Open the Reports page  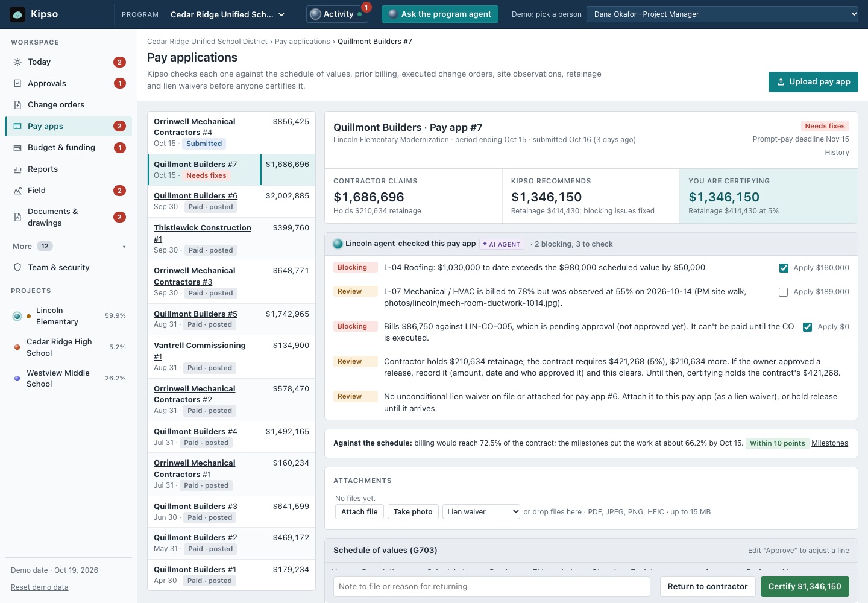click(68, 169)
